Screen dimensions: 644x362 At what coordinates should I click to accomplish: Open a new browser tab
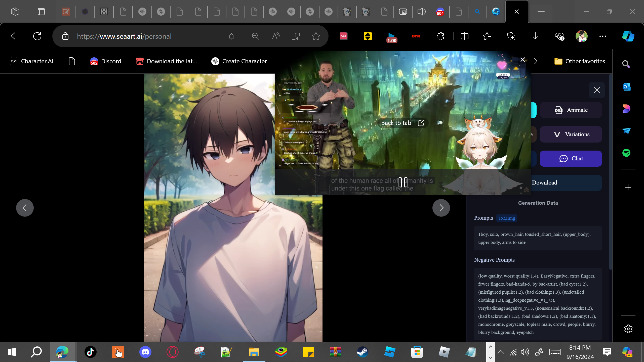coord(541,12)
